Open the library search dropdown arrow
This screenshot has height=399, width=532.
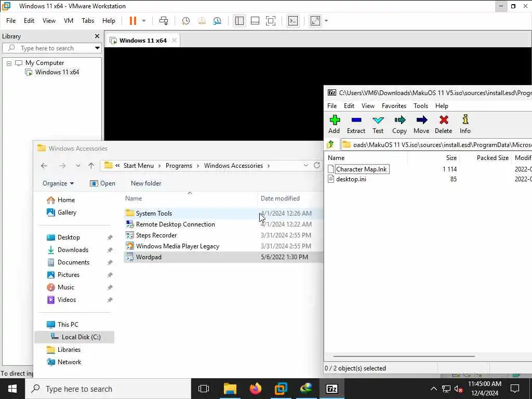click(x=97, y=48)
